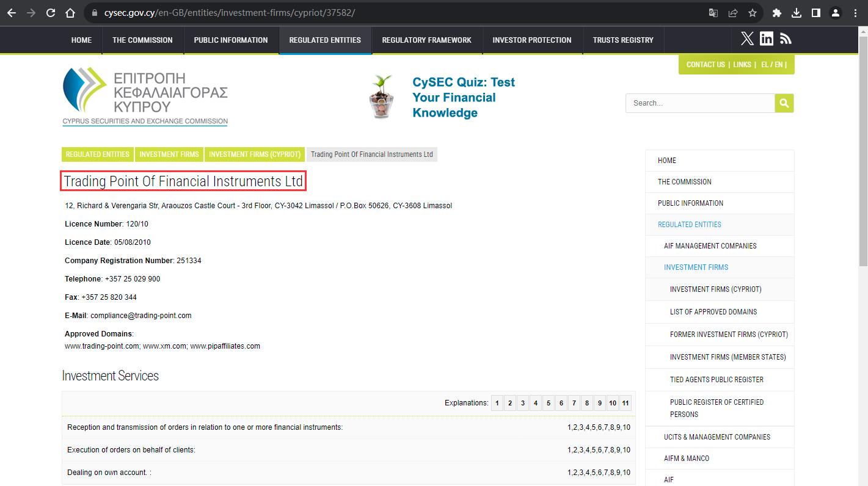Reload the page with browser refresh icon
The height and width of the screenshot is (486, 868).
tap(51, 13)
